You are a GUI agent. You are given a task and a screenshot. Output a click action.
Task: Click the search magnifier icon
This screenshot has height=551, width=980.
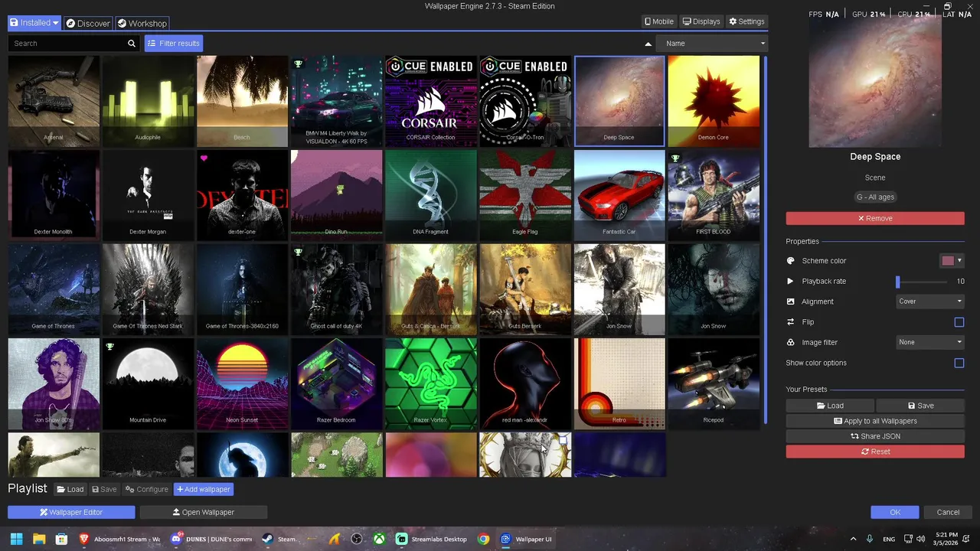click(132, 44)
